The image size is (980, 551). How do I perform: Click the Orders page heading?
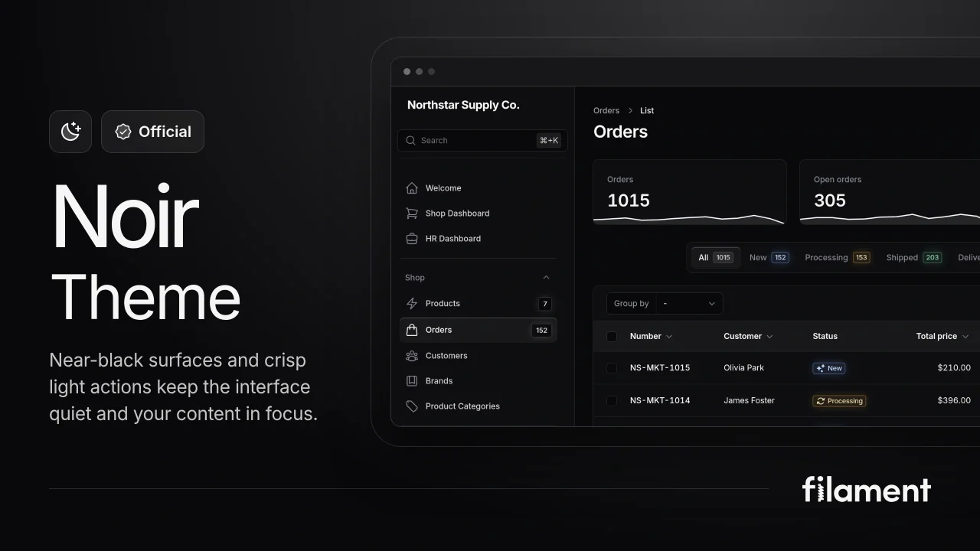click(x=620, y=132)
